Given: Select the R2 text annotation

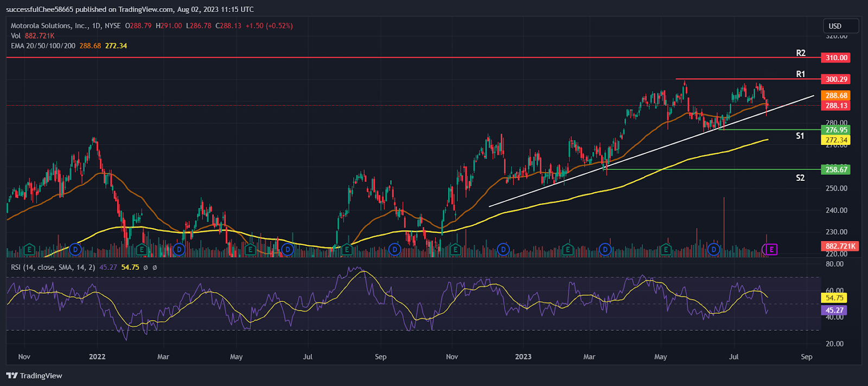Looking at the screenshot, I should 801,53.
